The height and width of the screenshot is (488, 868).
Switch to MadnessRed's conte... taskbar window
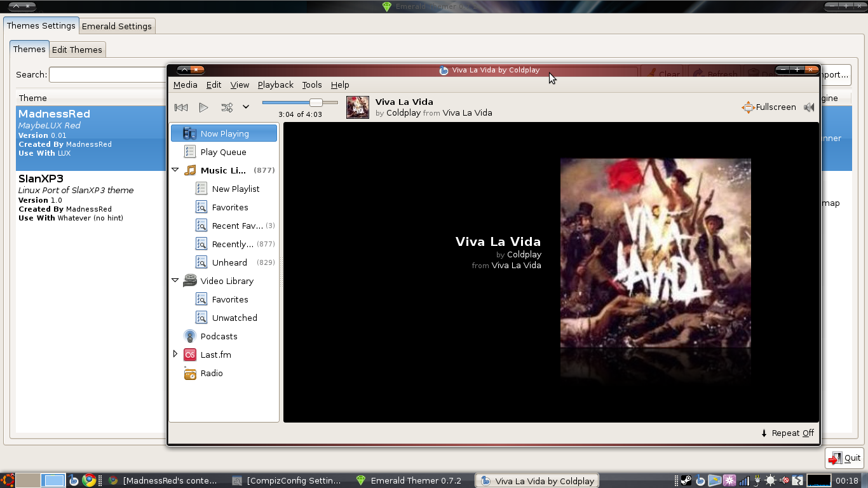(x=163, y=480)
